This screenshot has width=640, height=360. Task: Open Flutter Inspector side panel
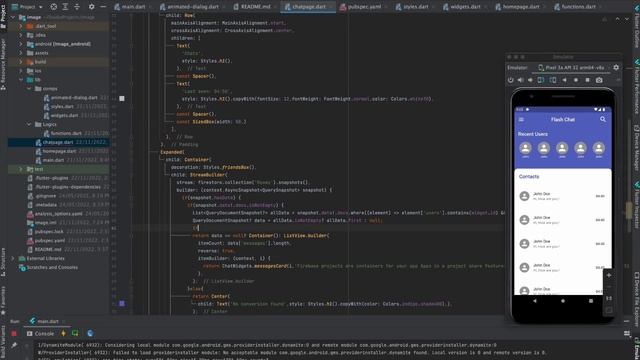tap(636, 205)
